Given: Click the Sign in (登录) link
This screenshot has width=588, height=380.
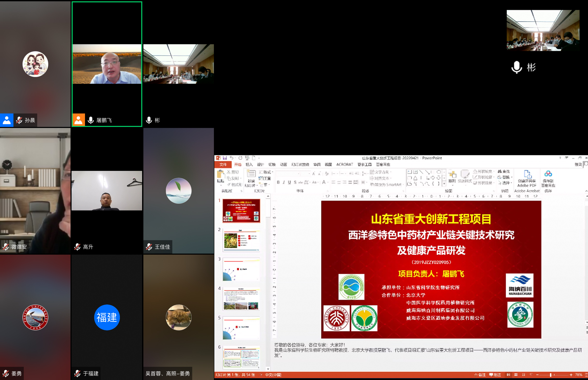Looking at the screenshot, I should (x=578, y=164).
